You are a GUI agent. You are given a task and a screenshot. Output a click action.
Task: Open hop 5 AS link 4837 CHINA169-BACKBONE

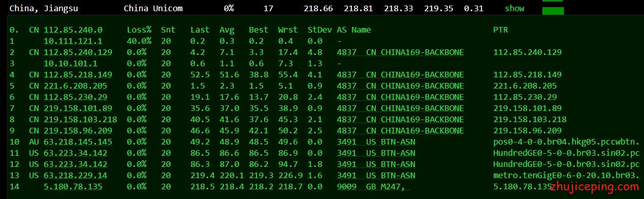[400, 86]
